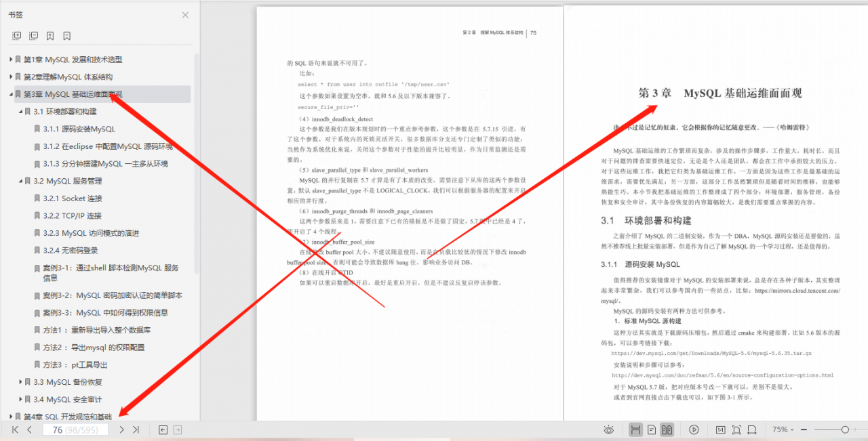Expand all bookmarks with the plus icon

[17, 36]
